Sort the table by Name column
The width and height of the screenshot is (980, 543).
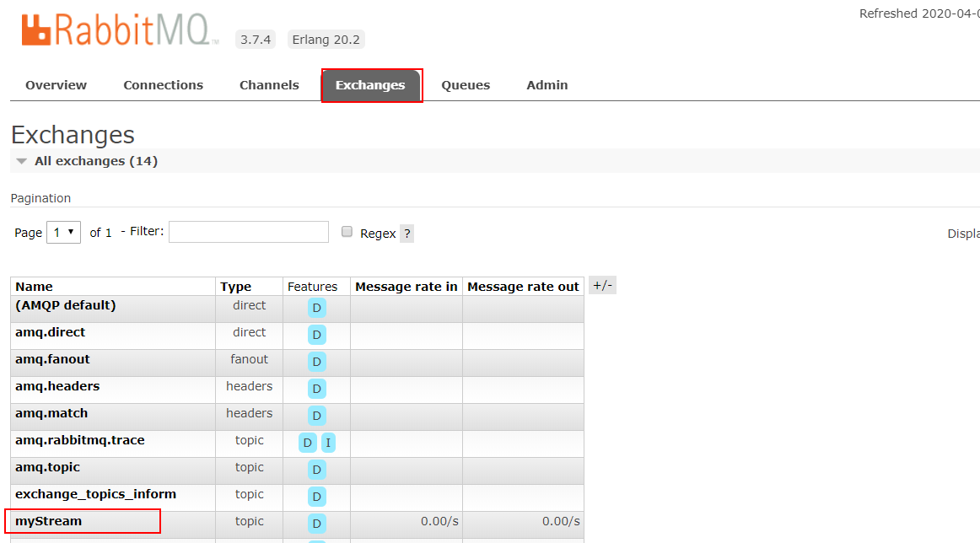pyautogui.click(x=35, y=287)
